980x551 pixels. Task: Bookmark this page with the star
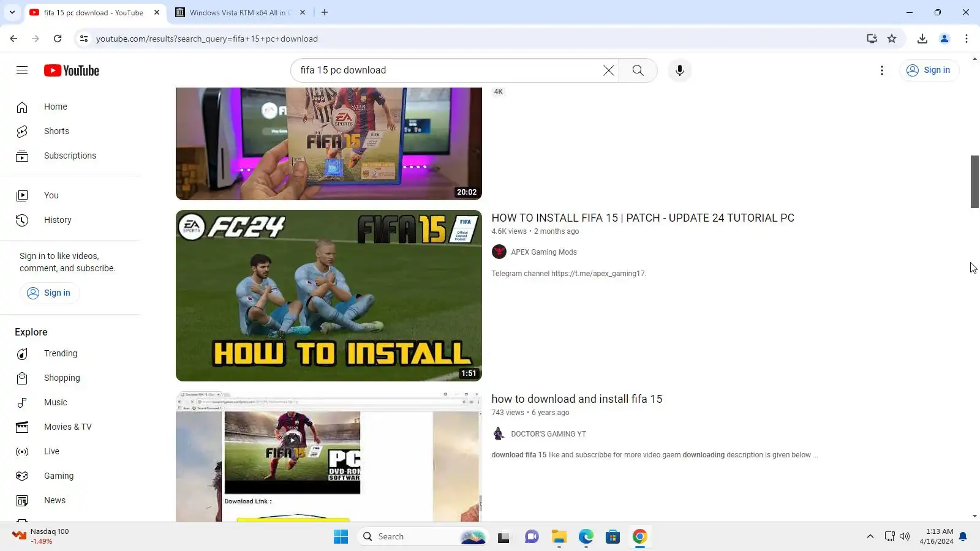click(892, 39)
